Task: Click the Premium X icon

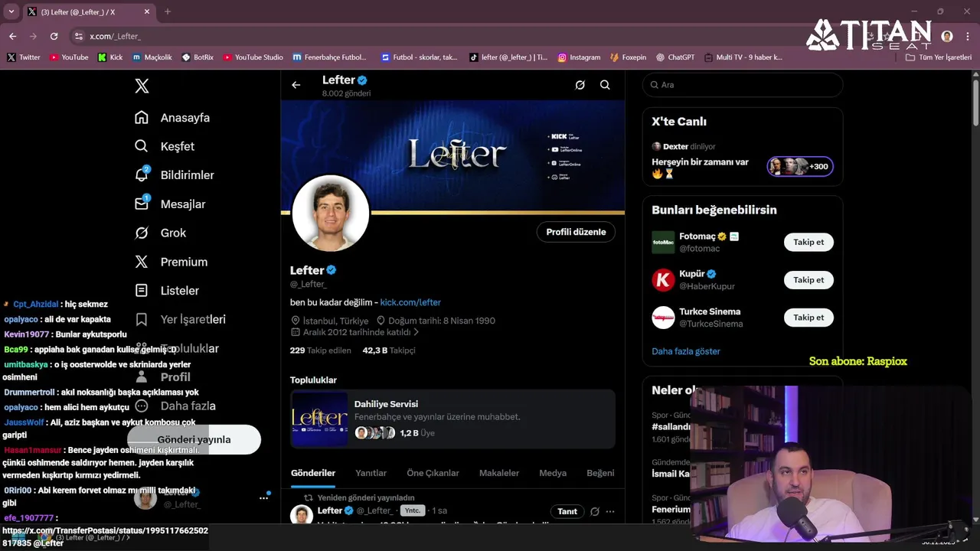Action: tap(142, 262)
